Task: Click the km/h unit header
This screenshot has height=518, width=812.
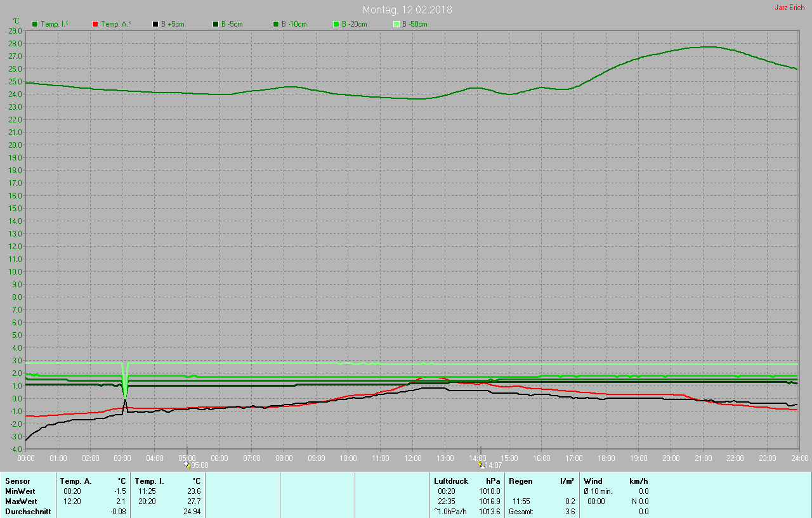Action: (x=639, y=481)
